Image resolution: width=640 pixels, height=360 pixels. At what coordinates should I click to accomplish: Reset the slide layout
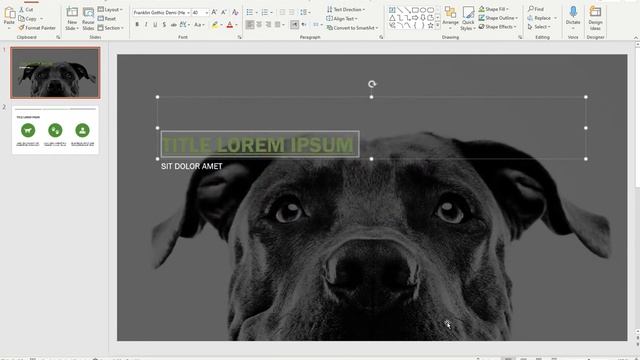107,19
